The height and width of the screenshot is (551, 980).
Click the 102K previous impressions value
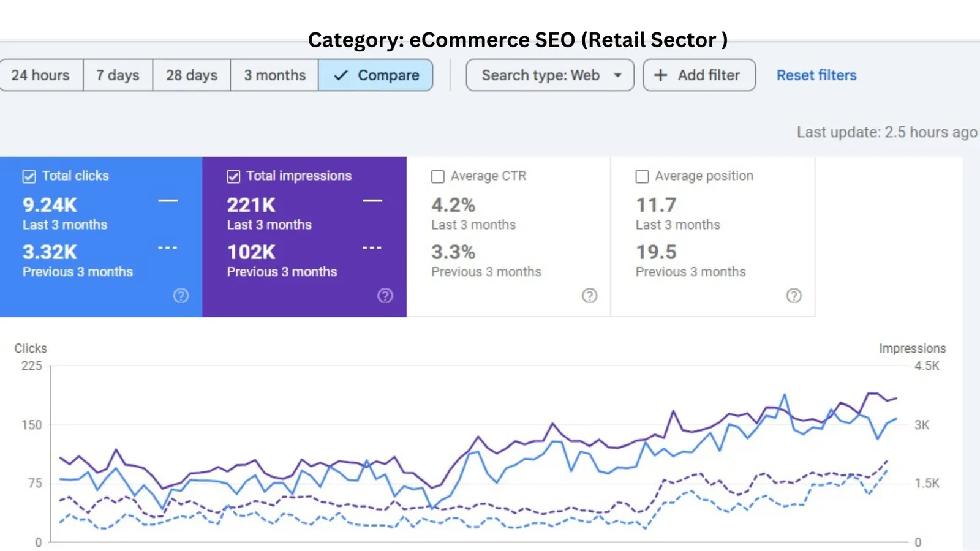click(x=251, y=252)
